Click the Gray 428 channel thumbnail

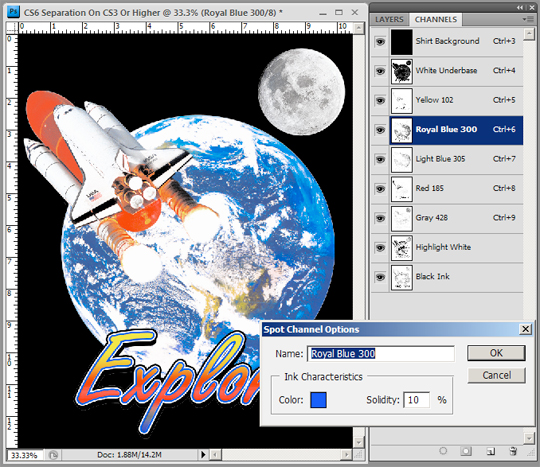[402, 218]
